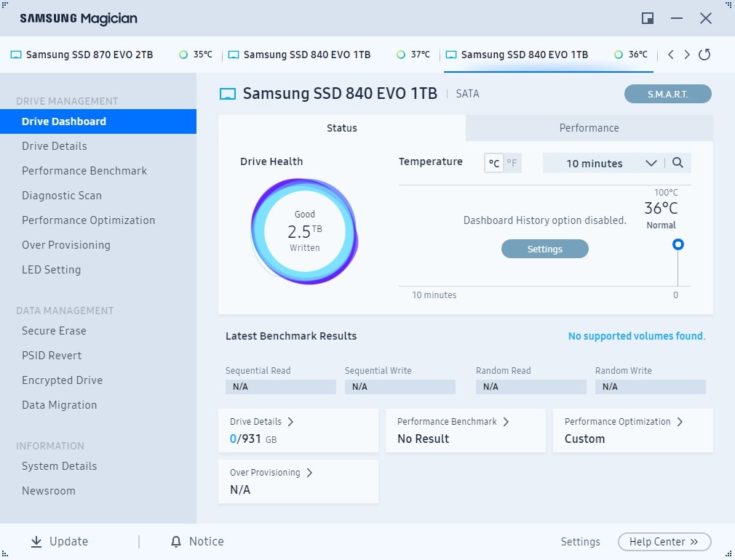This screenshot has width=735, height=560.
Task: Click the Random Write N/A field
Action: click(650, 387)
